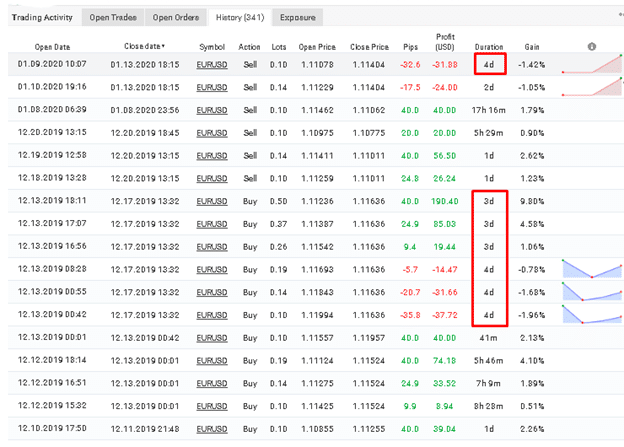The image size is (624, 447).
Task: Open EURUSD link for trade opened 12.13.2019 16:56
Action: [212, 247]
